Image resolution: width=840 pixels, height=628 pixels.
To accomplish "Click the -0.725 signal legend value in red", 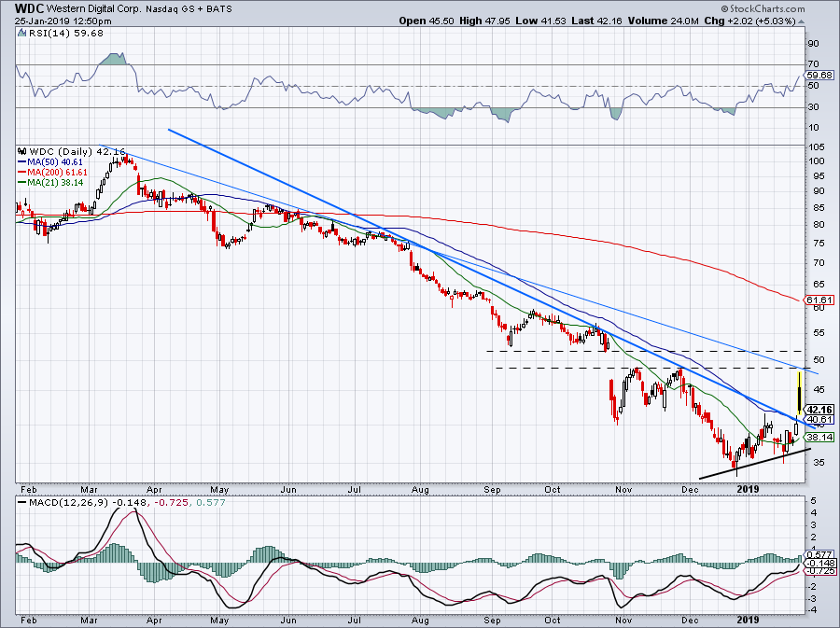I will (173, 503).
